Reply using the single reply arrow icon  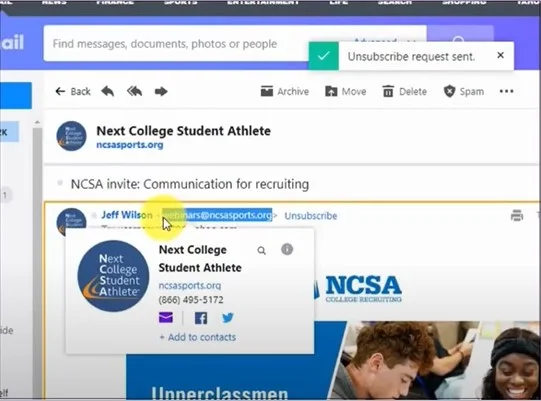point(108,91)
